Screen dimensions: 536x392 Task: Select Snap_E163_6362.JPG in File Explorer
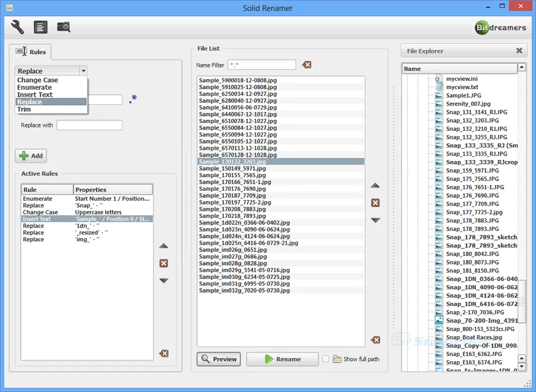[x=474, y=354]
